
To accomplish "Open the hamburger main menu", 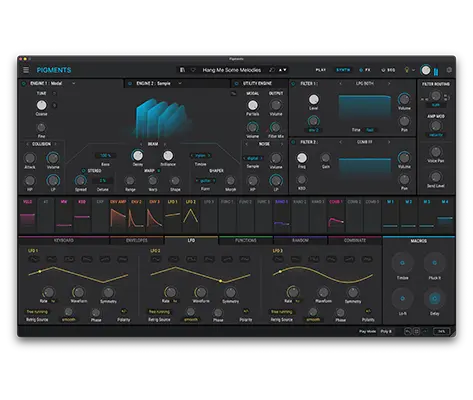I will coord(26,70).
